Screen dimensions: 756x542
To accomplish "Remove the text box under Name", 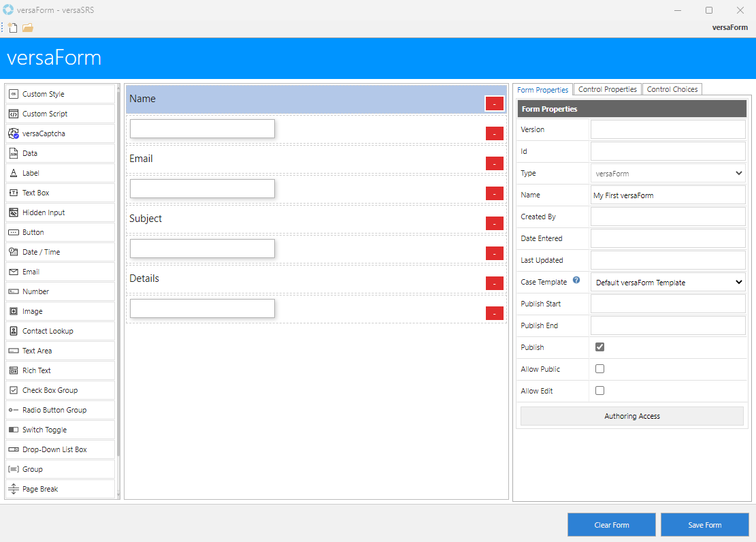I will (494, 133).
